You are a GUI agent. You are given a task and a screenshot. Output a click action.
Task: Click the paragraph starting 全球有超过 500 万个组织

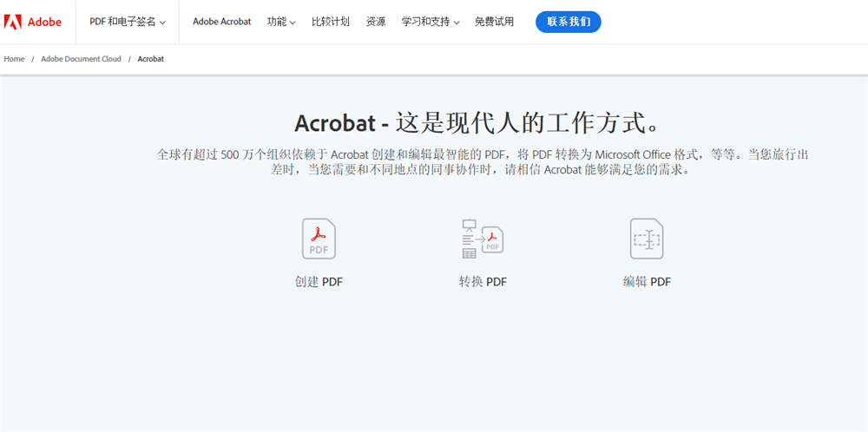coord(482,162)
